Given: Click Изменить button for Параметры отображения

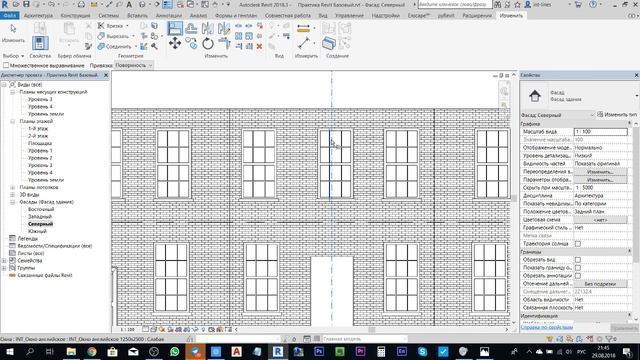Looking at the screenshot, I should tap(600, 180).
